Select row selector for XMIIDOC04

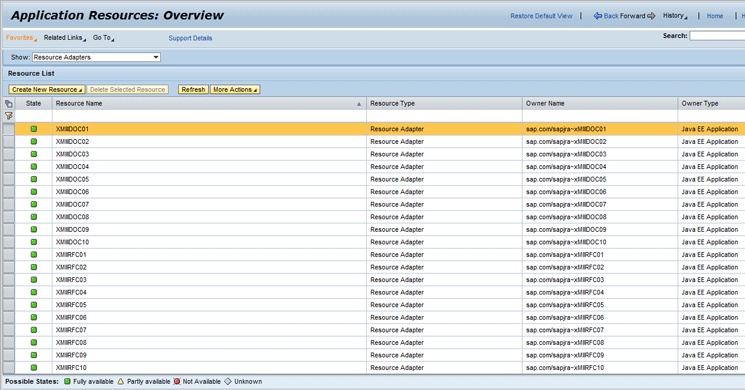coord(9,167)
